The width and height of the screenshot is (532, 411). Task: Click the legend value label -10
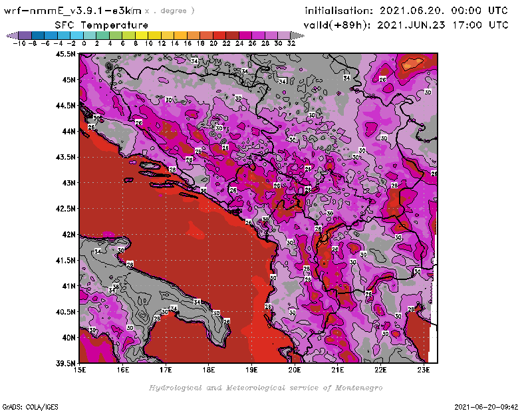(19, 43)
